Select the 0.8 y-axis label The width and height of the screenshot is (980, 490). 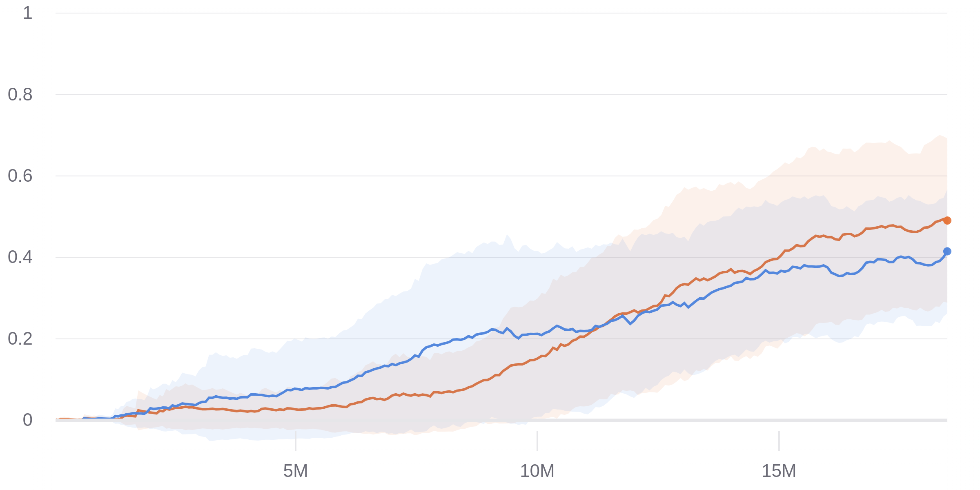(x=20, y=95)
